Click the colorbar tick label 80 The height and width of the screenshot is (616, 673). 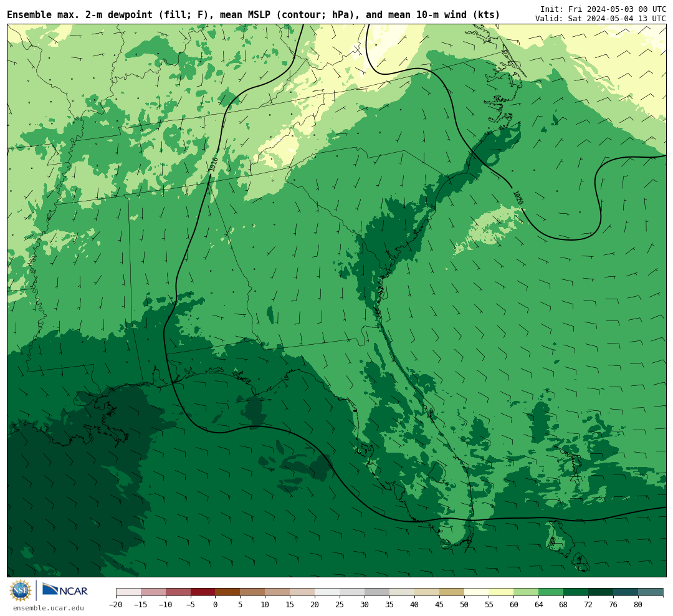(638, 604)
